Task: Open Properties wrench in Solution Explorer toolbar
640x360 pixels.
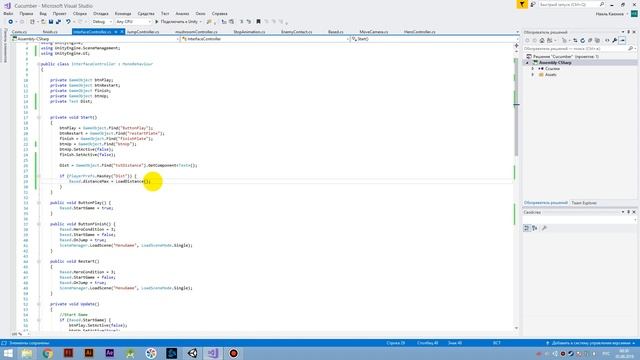Action: tap(615, 40)
